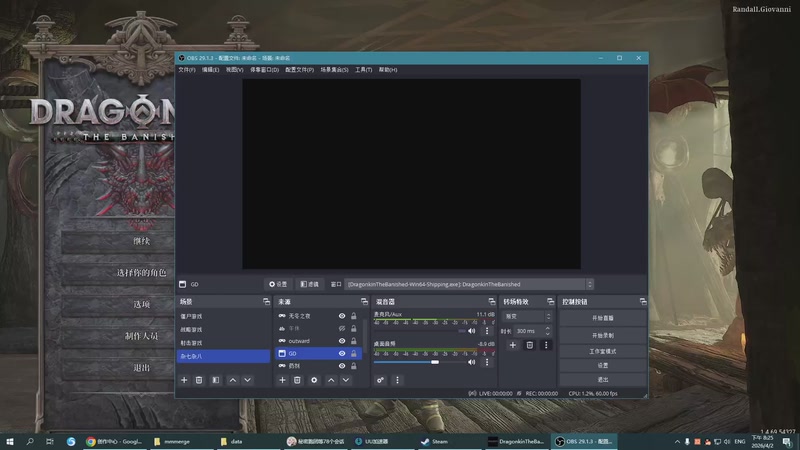
Task: Open 编辑(E) menu in OBS
Action: coord(210,70)
